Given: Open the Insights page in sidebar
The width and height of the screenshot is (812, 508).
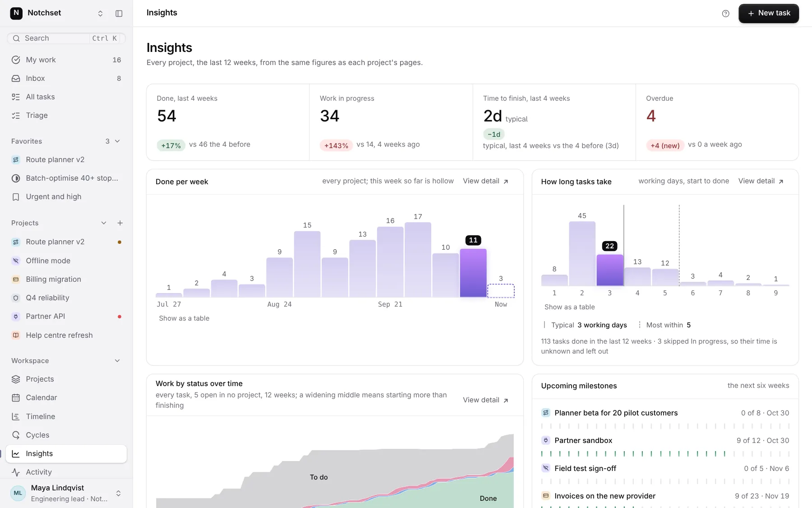Looking at the screenshot, I should pos(66,454).
